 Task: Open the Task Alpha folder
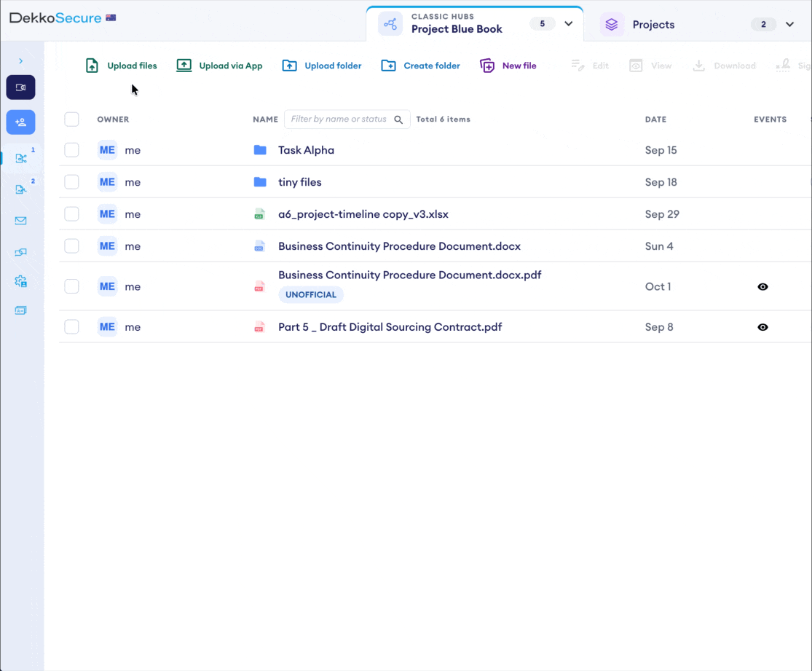click(x=306, y=150)
